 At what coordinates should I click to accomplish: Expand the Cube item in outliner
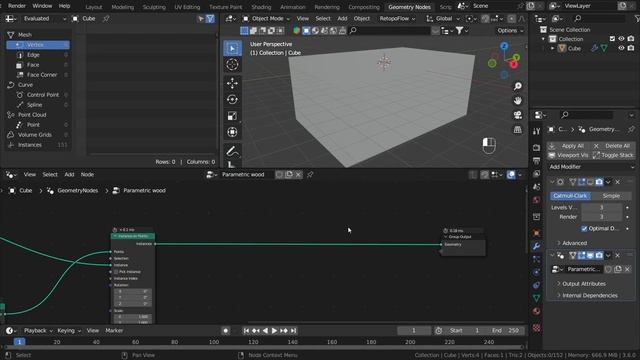coord(553,48)
